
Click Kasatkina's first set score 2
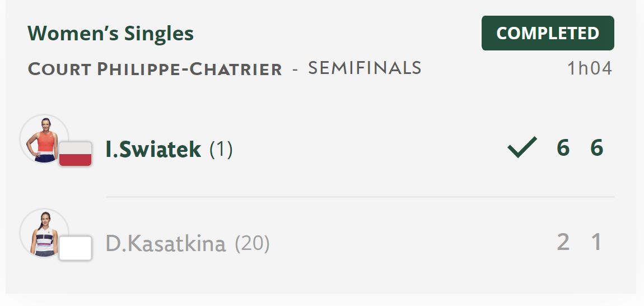click(x=563, y=242)
